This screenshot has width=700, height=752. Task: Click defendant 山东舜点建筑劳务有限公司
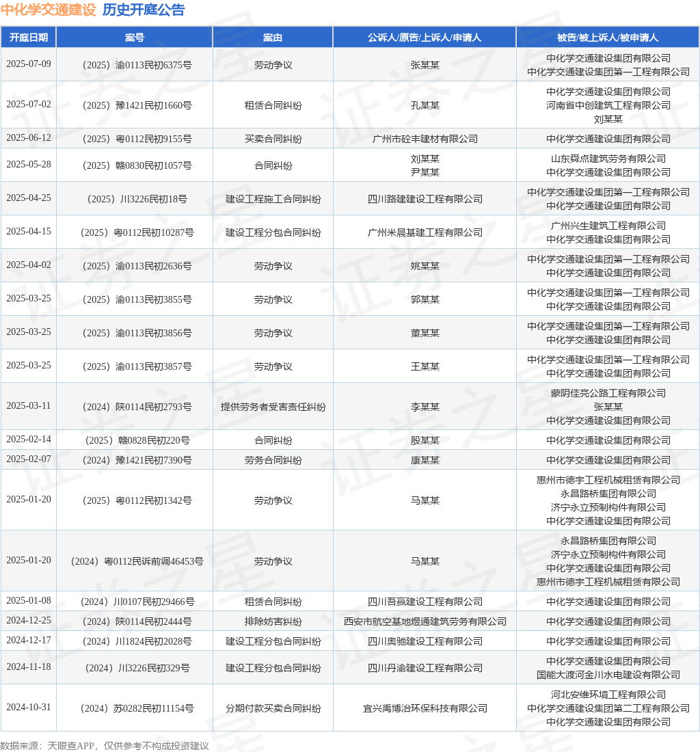pyautogui.click(x=608, y=159)
